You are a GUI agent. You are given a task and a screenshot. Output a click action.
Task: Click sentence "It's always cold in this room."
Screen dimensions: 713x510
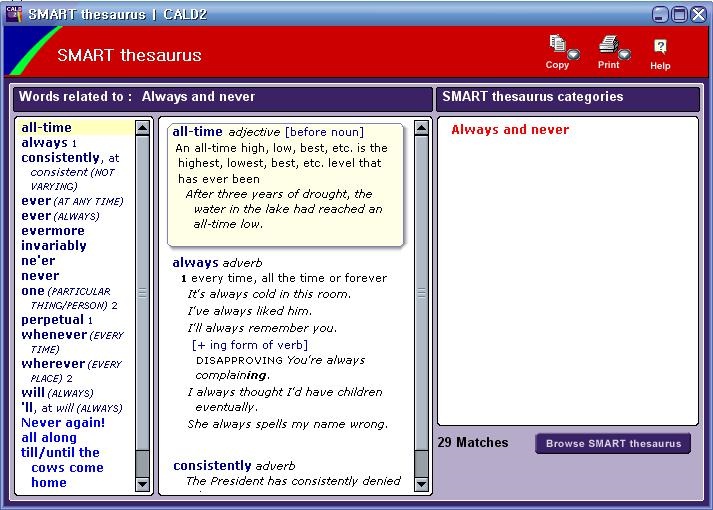[x=269, y=294]
